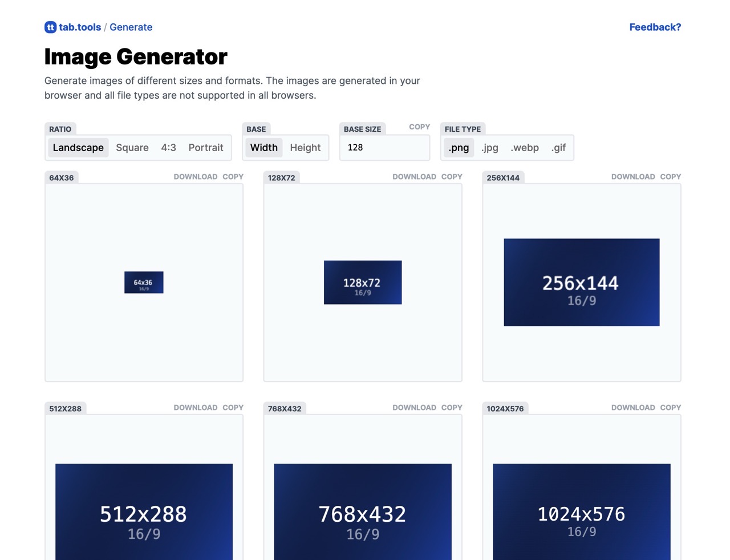Click the 512X288 size label
730x560 pixels.
click(x=66, y=409)
